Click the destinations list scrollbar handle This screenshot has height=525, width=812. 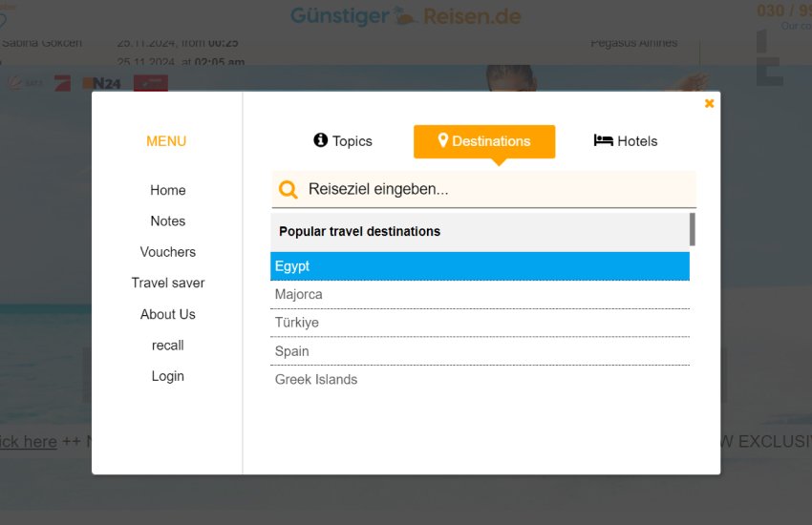tap(693, 230)
